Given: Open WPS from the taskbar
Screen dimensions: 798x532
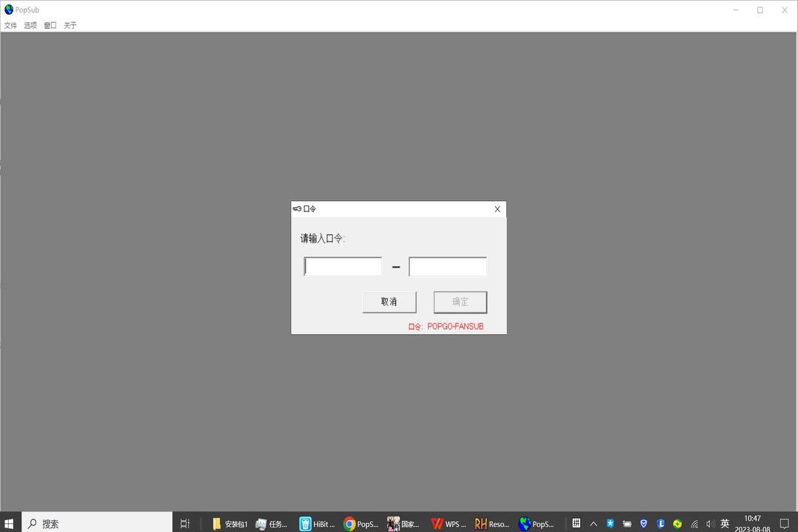Looking at the screenshot, I should [x=449, y=524].
